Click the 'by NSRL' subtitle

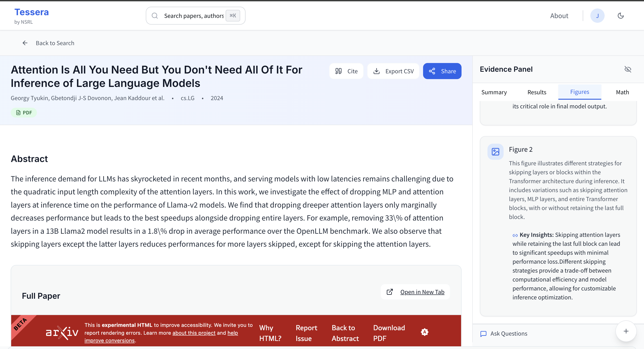[x=23, y=22]
